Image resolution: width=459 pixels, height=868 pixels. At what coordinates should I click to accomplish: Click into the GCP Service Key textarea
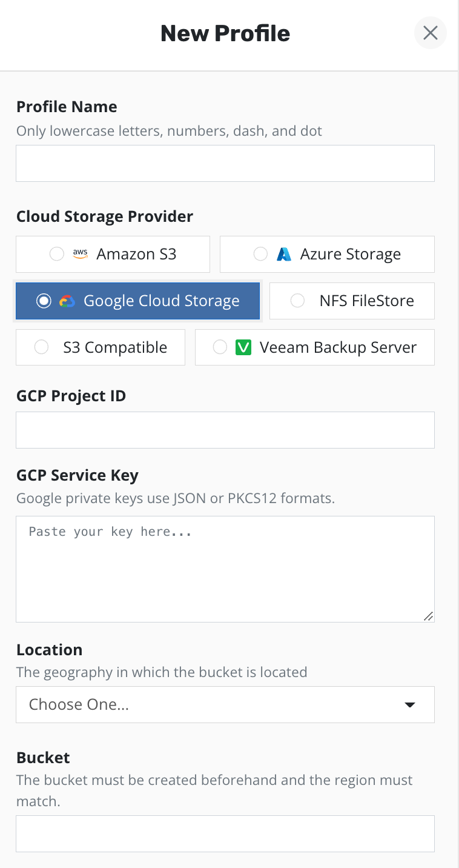tap(225, 569)
